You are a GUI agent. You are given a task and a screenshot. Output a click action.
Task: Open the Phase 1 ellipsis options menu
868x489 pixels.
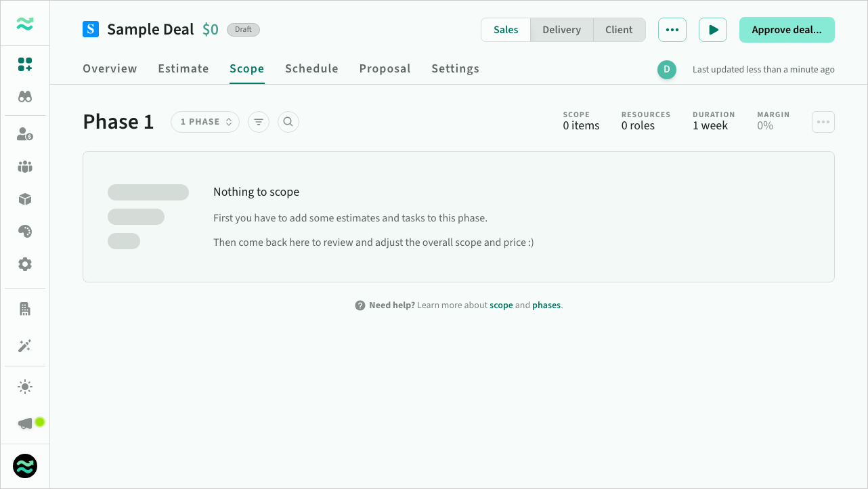click(823, 122)
